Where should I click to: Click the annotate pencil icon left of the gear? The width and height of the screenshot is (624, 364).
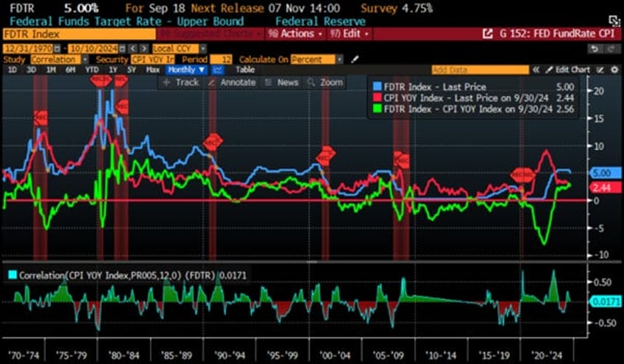tap(600, 70)
